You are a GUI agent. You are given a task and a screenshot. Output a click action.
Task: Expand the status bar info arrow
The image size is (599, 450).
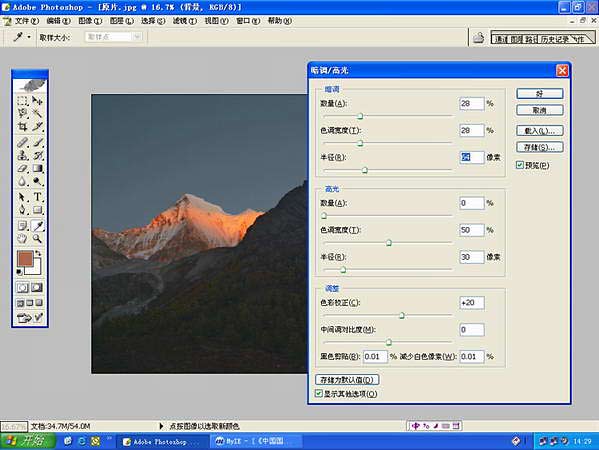[161, 426]
